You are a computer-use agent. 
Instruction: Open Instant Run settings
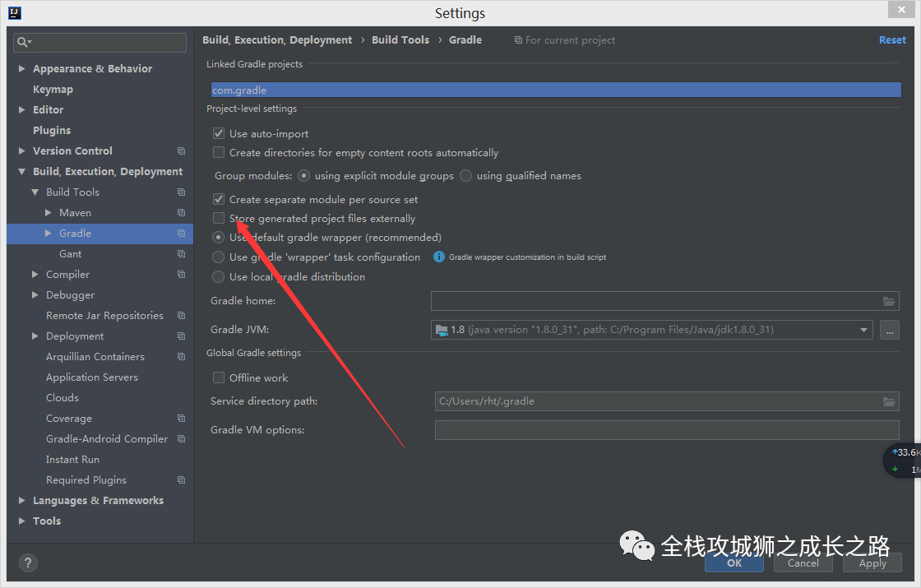(73, 460)
